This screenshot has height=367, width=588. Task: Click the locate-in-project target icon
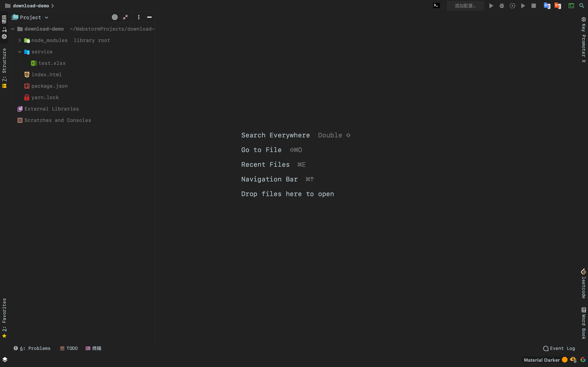(115, 17)
